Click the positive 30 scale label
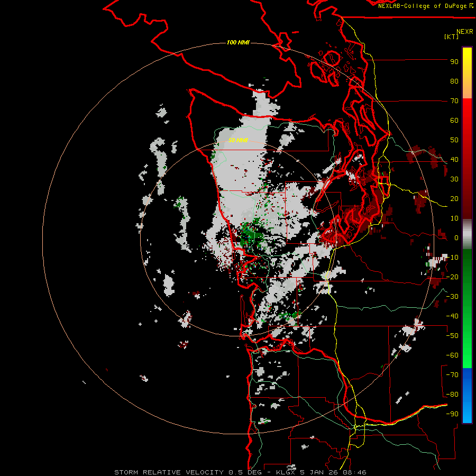 454,179
